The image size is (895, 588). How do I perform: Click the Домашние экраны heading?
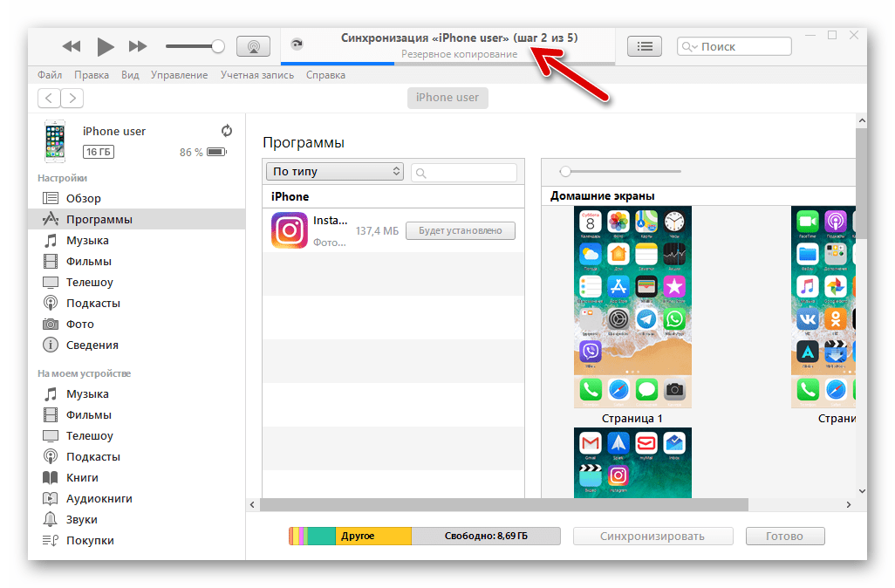pos(602,195)
